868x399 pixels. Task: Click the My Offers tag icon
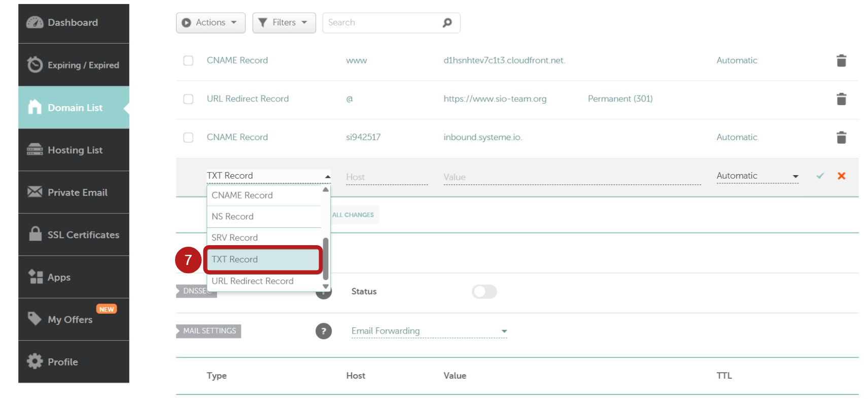tap(34, 318)
